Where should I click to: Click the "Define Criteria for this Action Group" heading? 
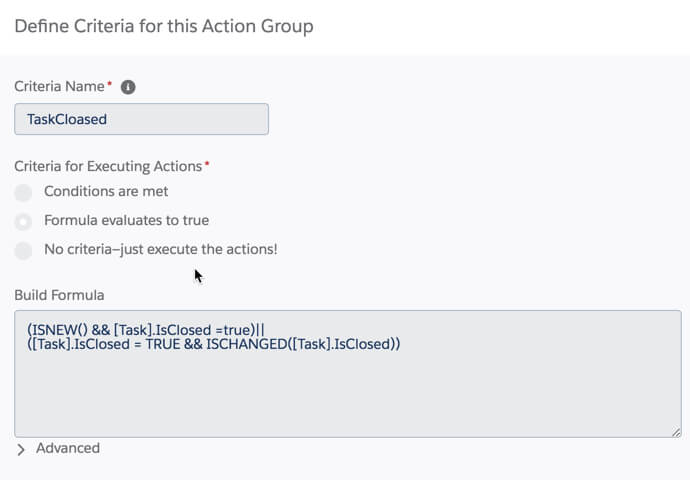pos(163,26)
